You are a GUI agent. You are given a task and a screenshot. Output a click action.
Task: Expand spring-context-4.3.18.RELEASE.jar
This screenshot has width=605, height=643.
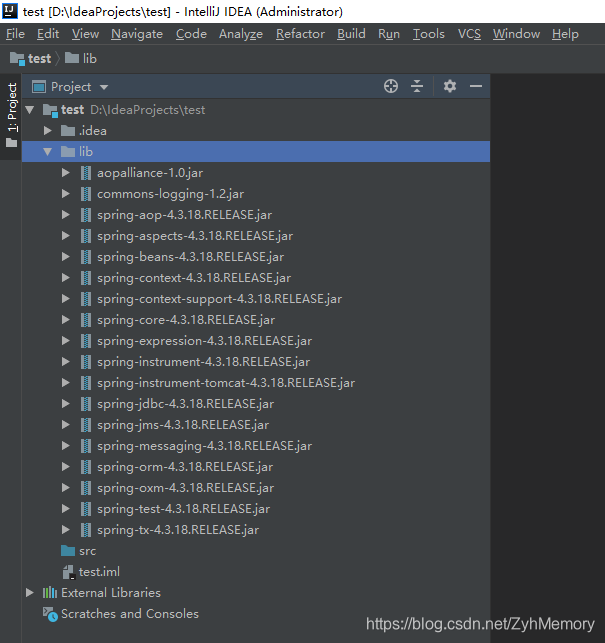[x=66, y=278]
